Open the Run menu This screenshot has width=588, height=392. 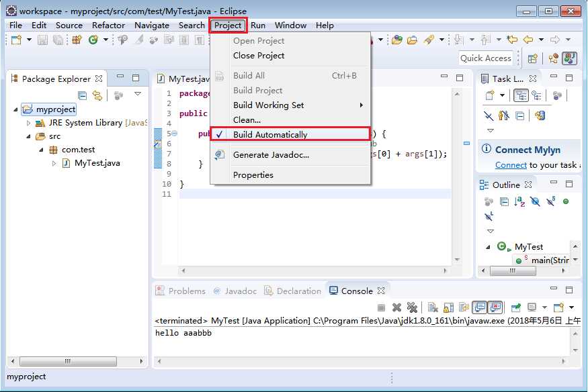(x=258, y=25)
